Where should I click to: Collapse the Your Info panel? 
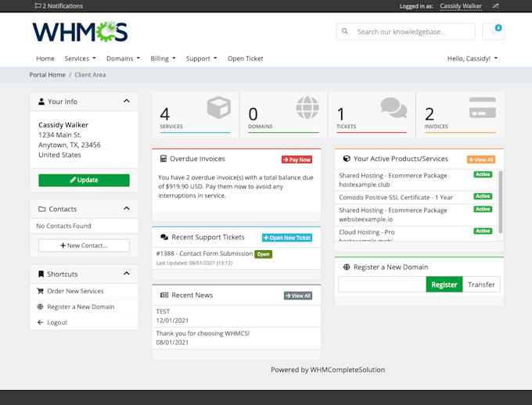tap(127, 101)
